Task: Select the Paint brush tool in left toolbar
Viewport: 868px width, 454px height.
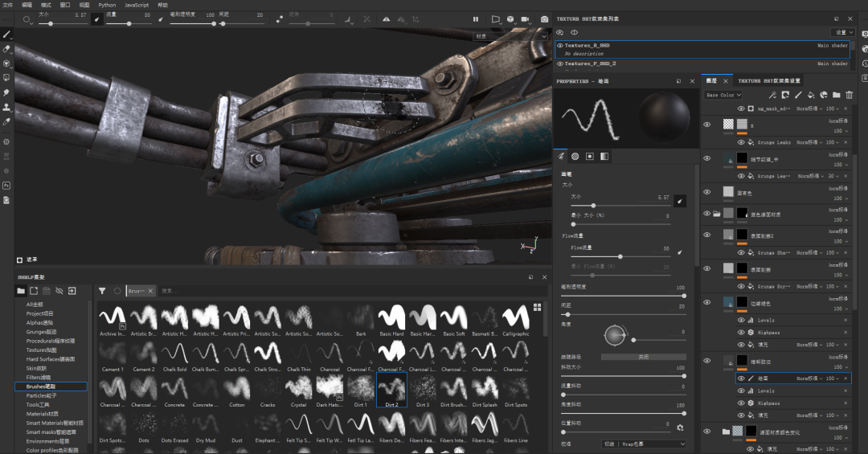Action: [x=6, y=35]
